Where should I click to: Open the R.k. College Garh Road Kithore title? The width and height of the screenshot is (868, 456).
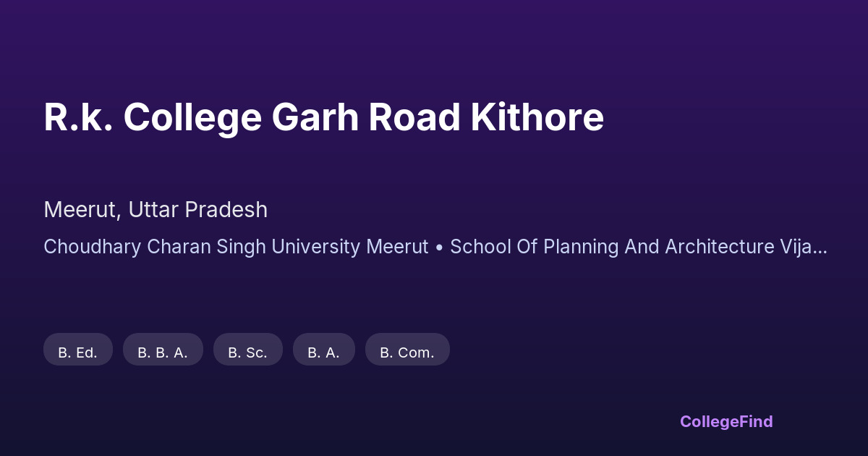(x=323, y=118)
